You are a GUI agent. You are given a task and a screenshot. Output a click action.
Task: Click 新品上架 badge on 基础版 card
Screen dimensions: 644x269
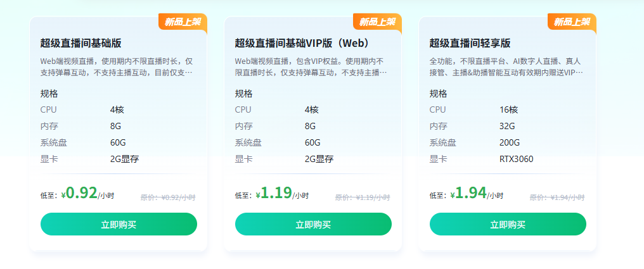183,22
